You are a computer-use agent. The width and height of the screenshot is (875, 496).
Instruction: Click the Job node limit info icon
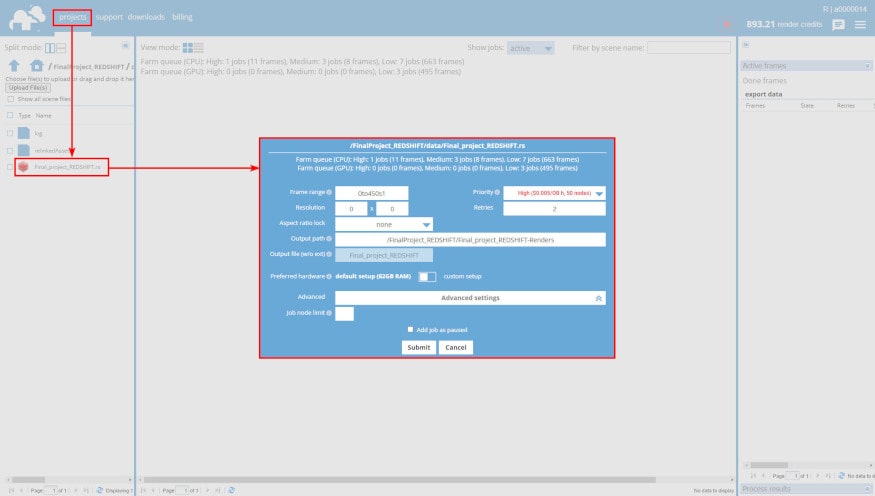(x=329, y=313)
